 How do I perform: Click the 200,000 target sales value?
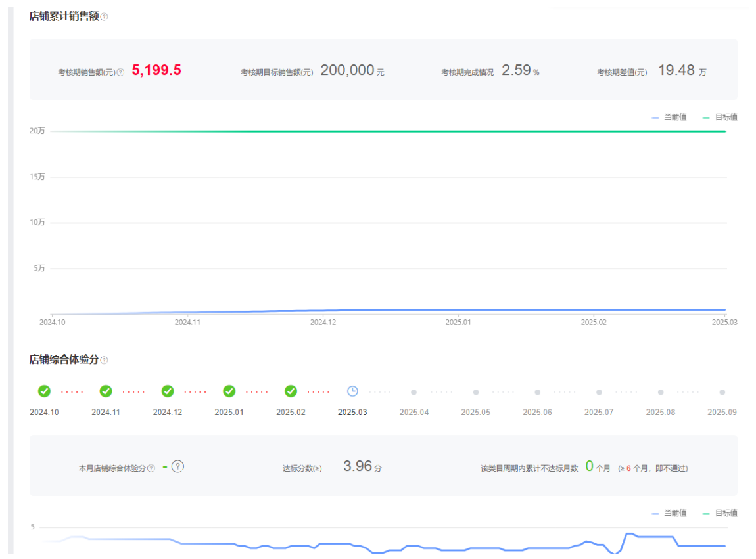pos(347,70)
